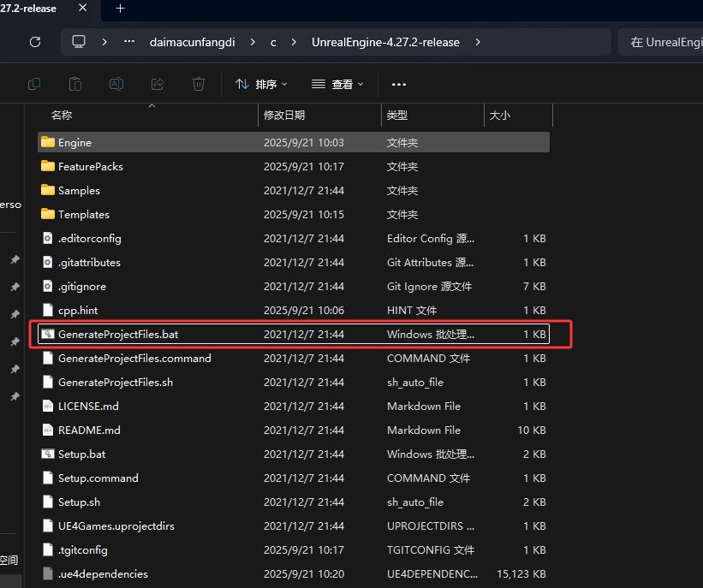703x588 pixels.
Task: Click the README.md size 10 KB
Action: click(x=531, y=430)
